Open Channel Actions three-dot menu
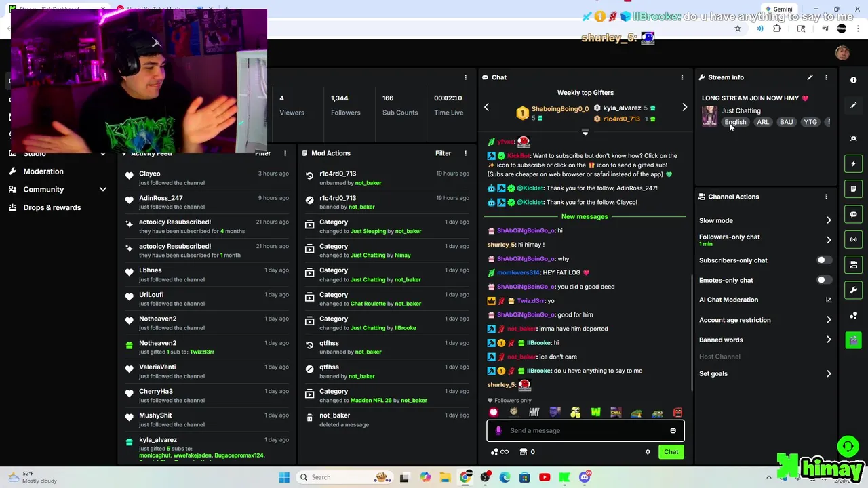 pos(826,197)
